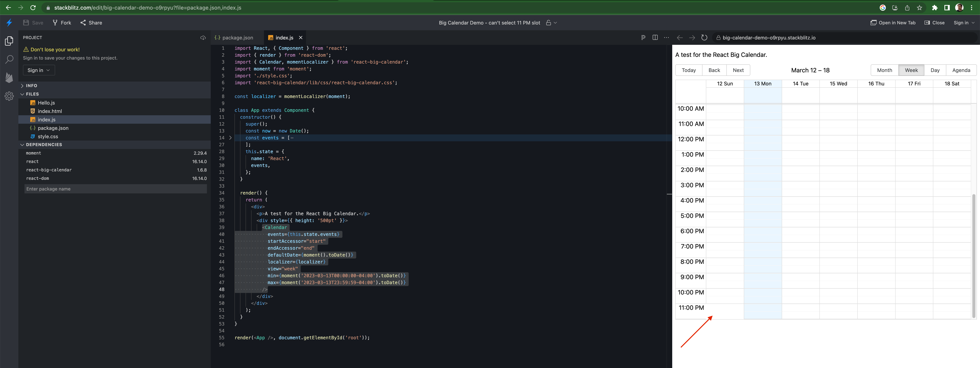This screenshot has width=980, height=368.
Task: Split the editor into two panes
Action: coord(655,38)
